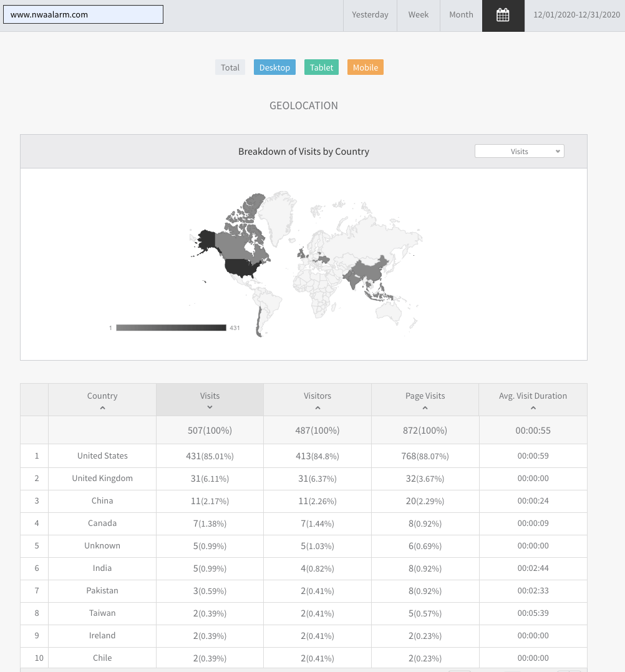Screen dimensions: 625x672
Task: Click the Visitors column header
Action: (x=317, y=400)
